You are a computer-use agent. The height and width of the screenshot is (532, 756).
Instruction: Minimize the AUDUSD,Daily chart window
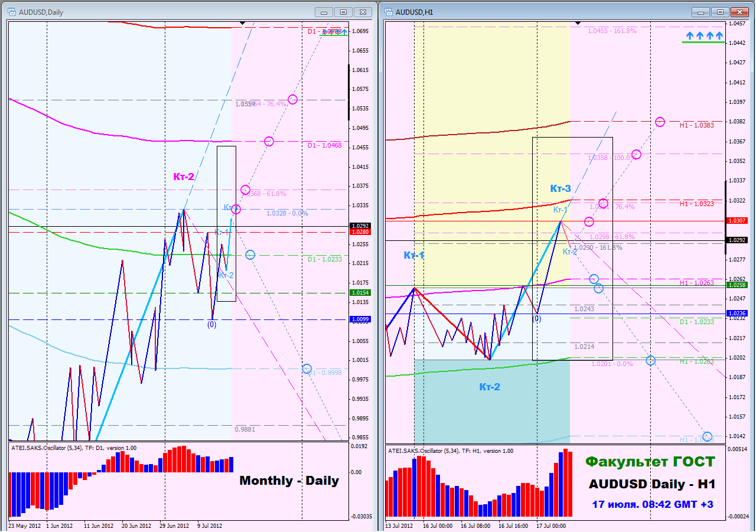324,12
